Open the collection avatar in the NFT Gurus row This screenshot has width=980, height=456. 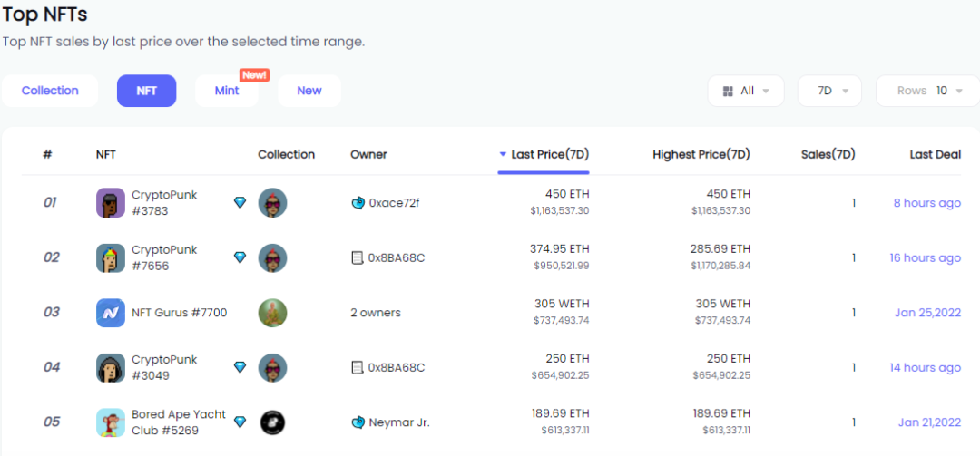pos(272,313)
